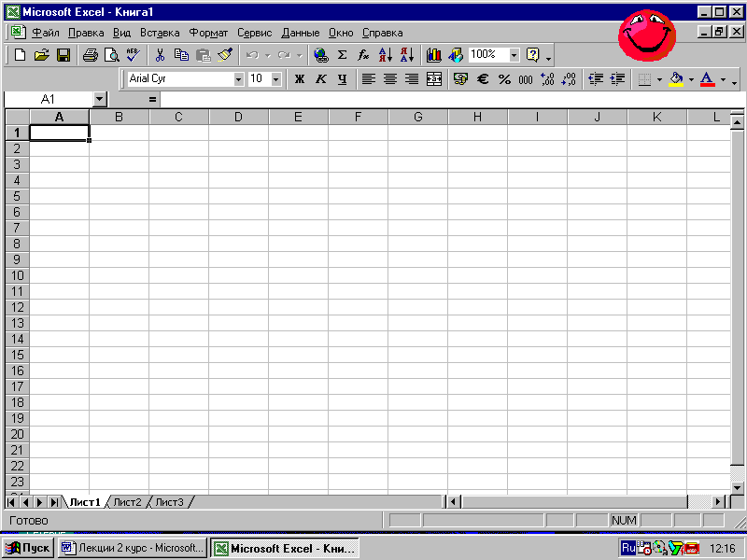Click the Paste clipboard icon
This screenshot has width=747, height=560.
pyautogui.click(x=204, y=55)
